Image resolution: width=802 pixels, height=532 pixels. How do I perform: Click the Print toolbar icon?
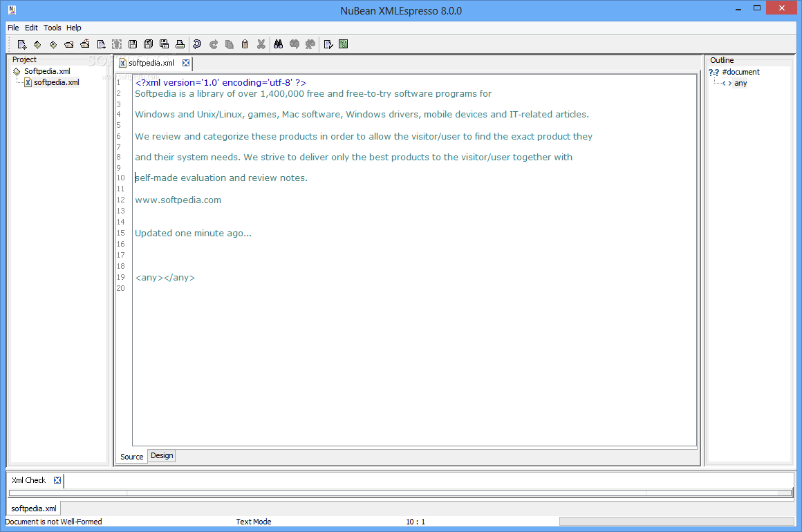[180, 44]
